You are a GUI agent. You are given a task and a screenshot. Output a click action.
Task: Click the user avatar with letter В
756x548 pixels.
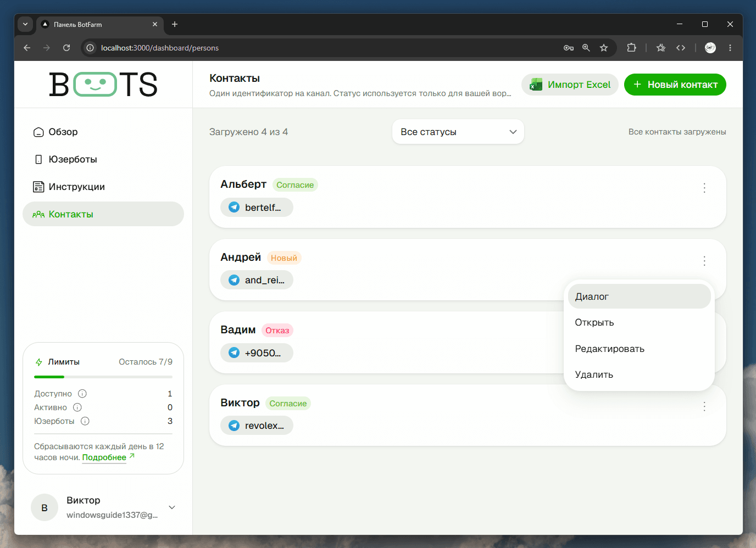[45, 508]
